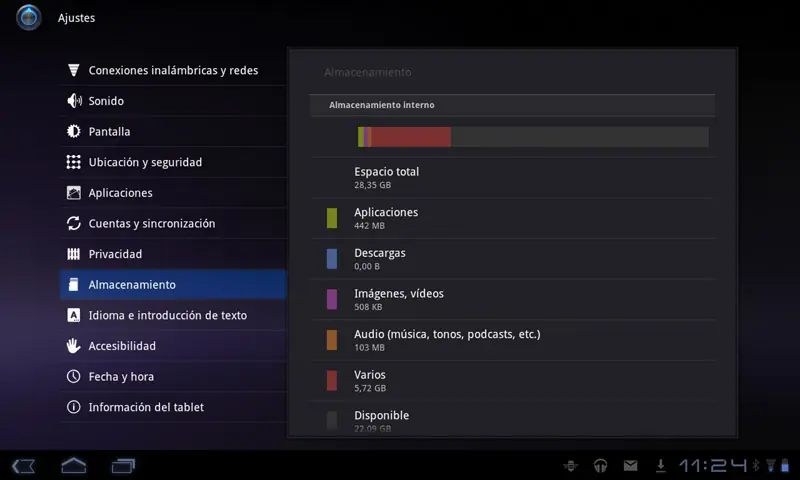Image resolution: width=800 pixels, height=480 pixels.
Task: Tap the Back navigation button
Action: pos(23,465)
